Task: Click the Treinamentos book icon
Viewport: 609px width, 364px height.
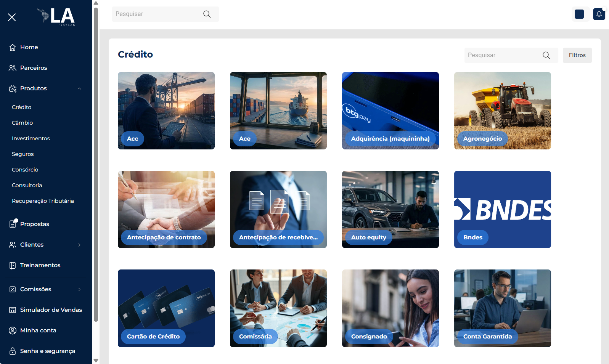Action: 13,265
